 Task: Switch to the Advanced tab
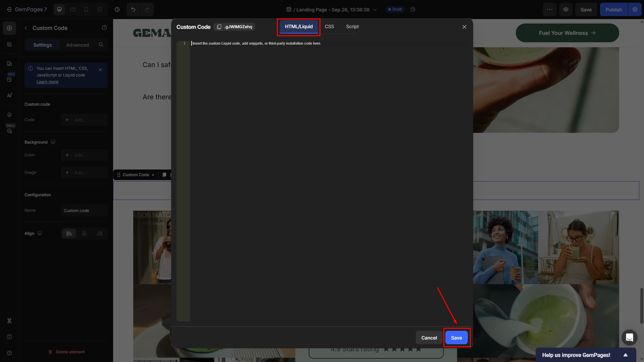tap(78, 45)
